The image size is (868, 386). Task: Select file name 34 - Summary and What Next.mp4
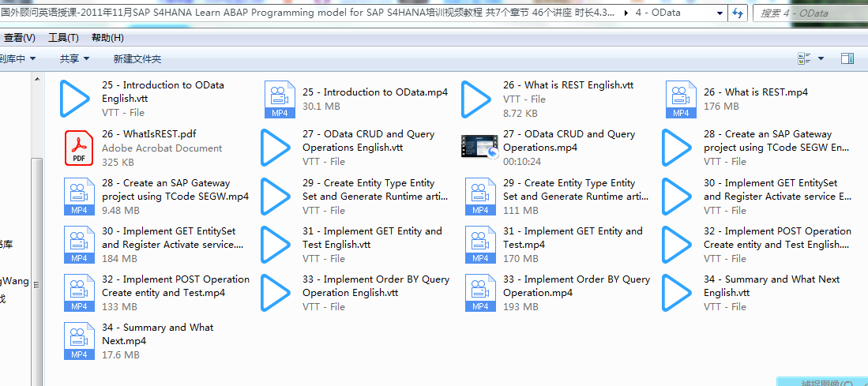(x=158, y=334)
